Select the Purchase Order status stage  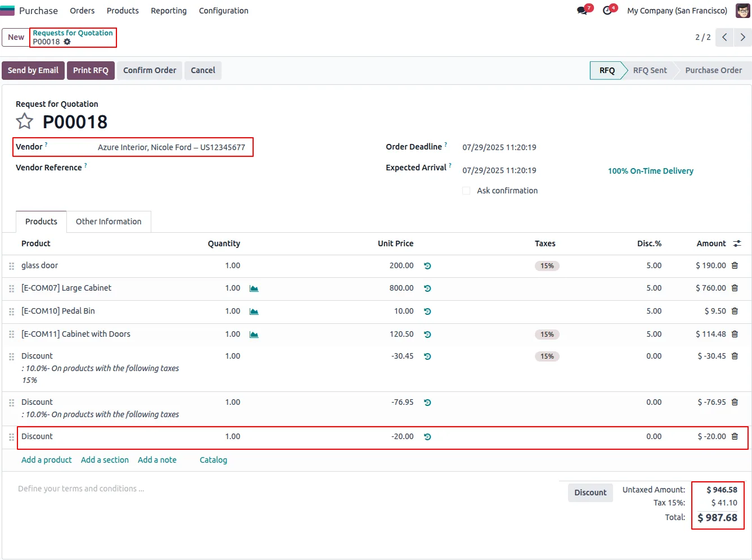[x=713, y=70]
